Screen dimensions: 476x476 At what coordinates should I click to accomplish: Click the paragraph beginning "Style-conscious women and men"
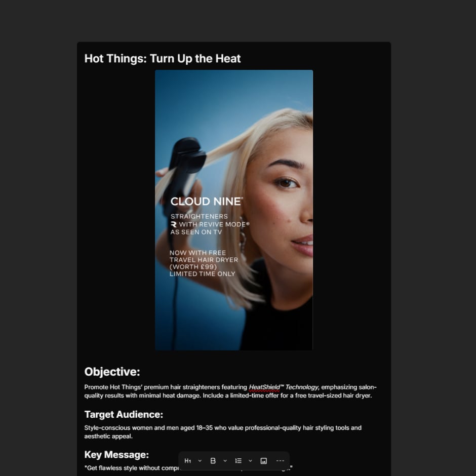tap(223, 432)
